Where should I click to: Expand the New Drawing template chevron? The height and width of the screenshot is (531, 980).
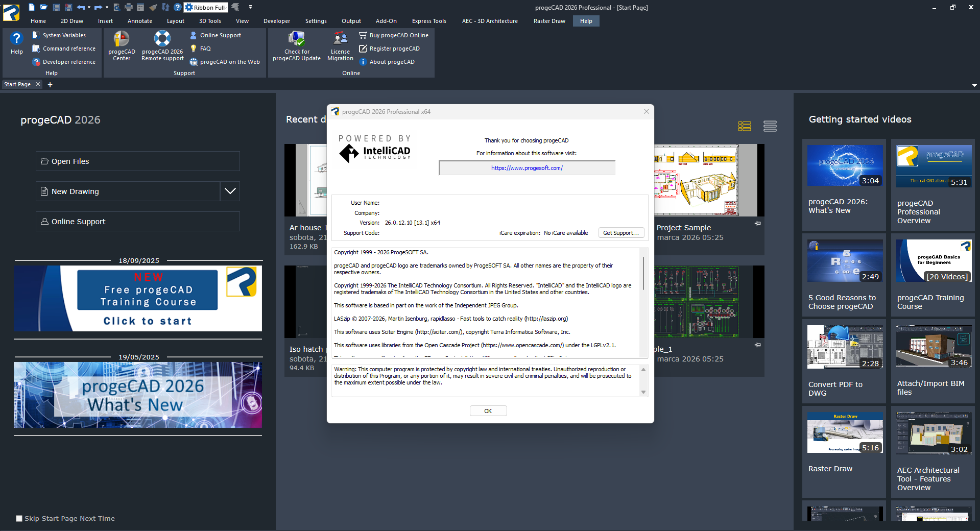(230, 191)
